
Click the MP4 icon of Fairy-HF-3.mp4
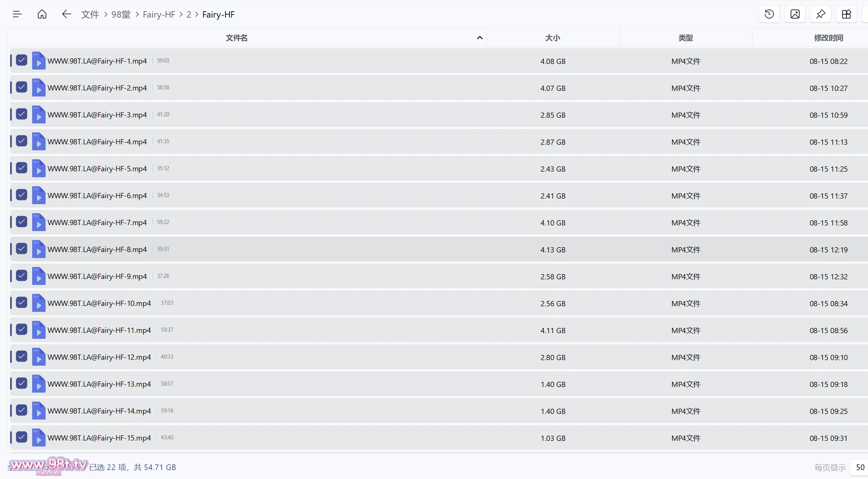coord(39,114)
